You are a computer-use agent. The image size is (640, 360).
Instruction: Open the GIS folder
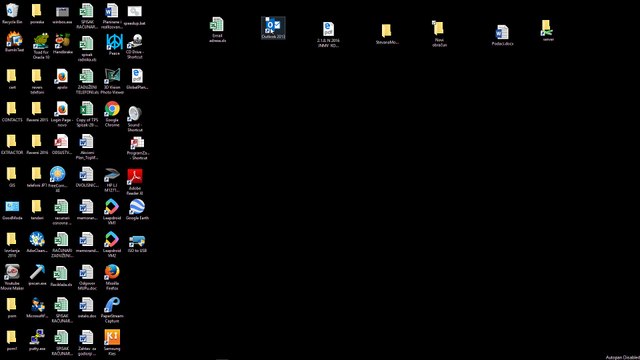click(x=12, y=177)
